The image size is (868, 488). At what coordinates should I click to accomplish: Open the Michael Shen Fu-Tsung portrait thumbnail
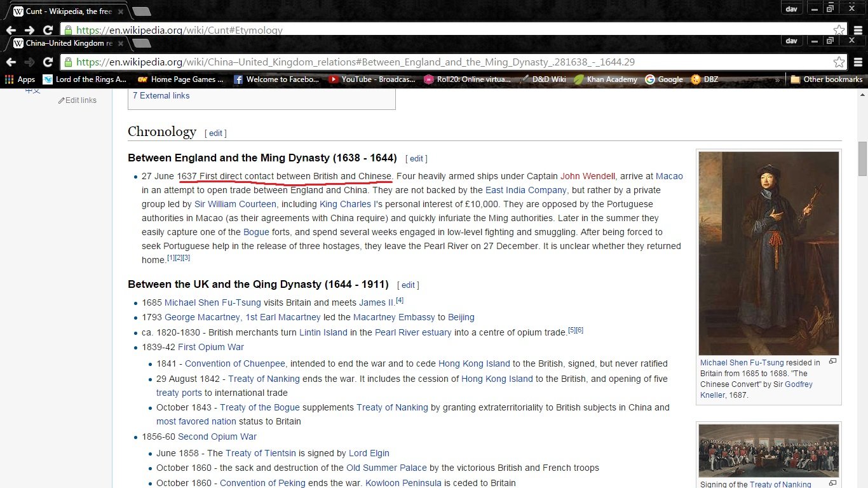pos(768,253)
